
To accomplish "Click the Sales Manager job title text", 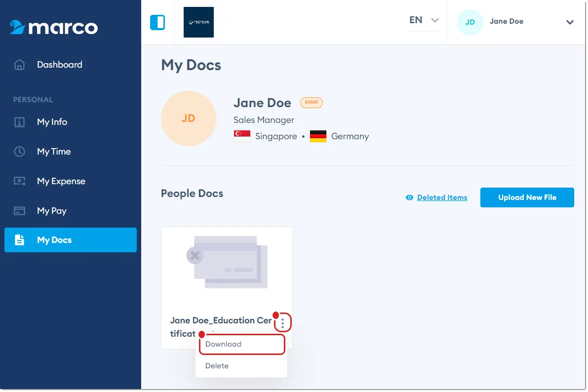I will [x=264, y=120].
